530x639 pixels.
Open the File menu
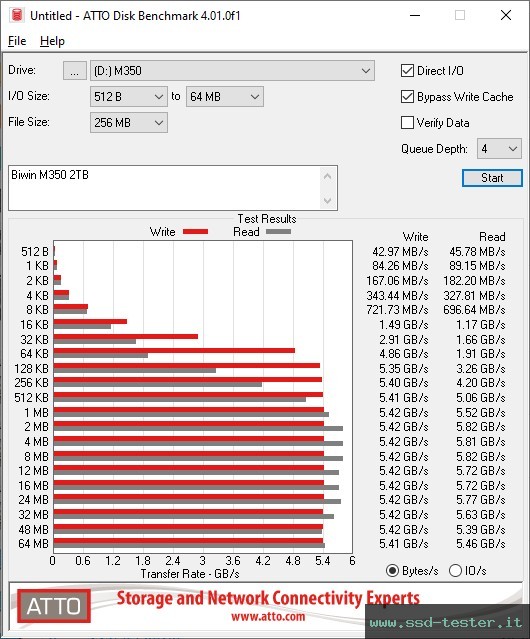coord(17,41)
